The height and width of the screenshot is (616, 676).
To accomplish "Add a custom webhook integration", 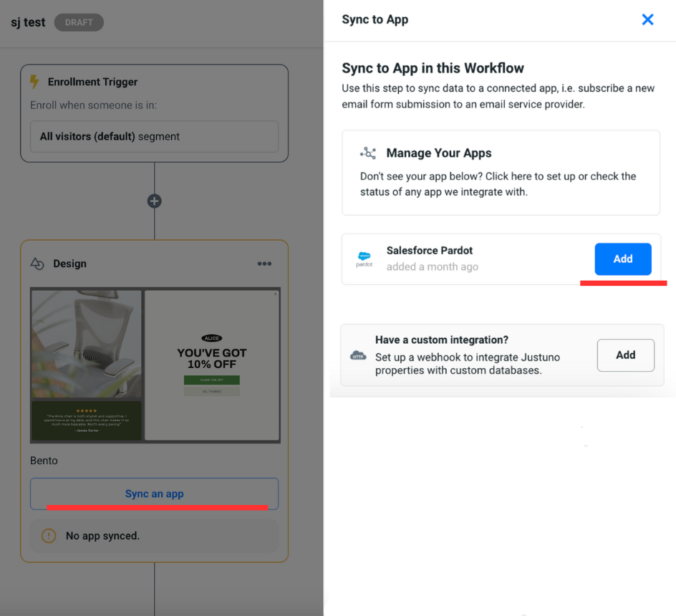I will tap(625, 355).
